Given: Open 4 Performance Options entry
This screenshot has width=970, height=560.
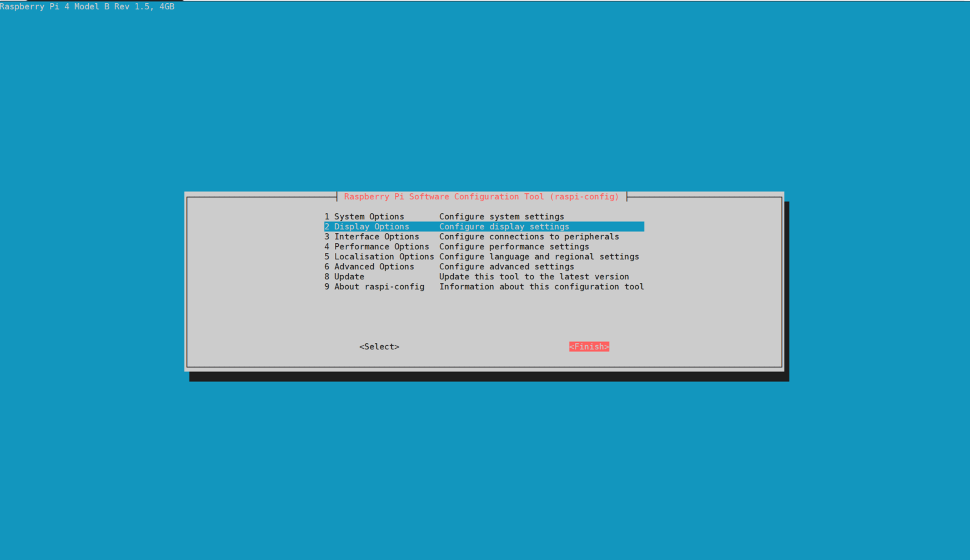Looking at the screenshot, I should (484, 247).
